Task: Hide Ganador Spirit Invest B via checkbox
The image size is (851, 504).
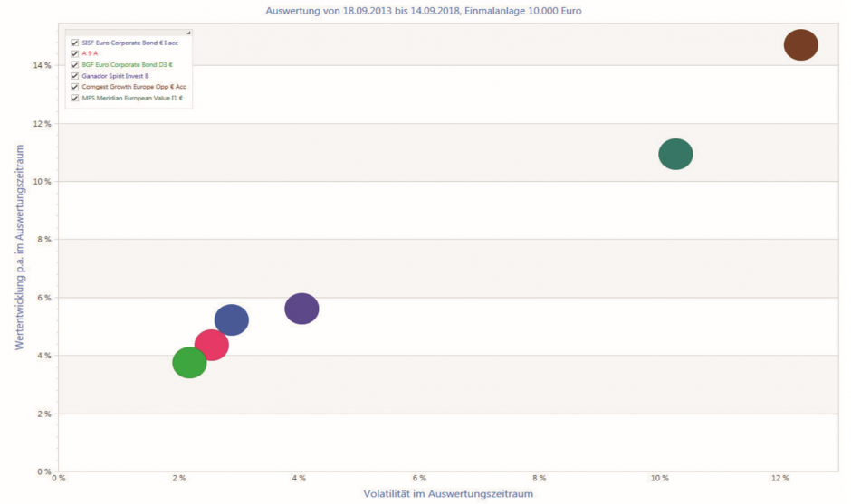Action: (x=74, y=76)
